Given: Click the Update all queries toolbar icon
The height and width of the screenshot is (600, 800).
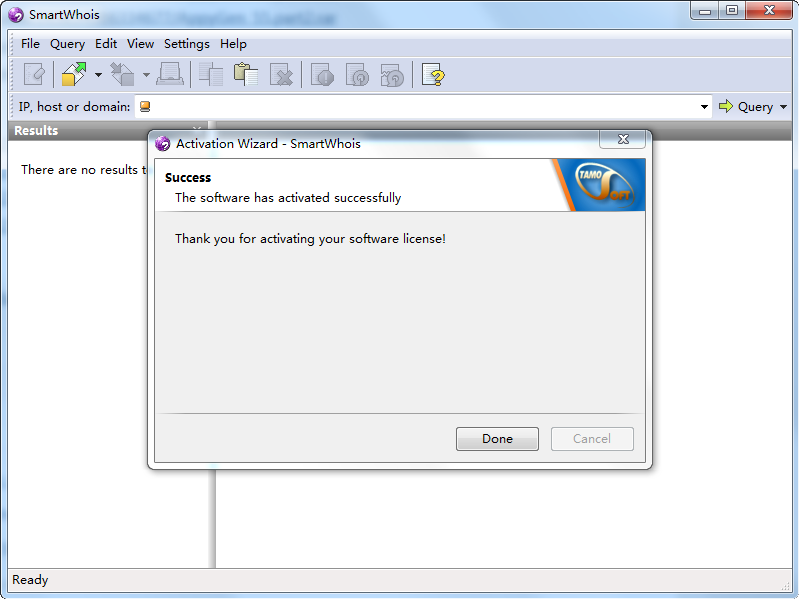Looking at the screenshot, I should (x=392, y=75).
